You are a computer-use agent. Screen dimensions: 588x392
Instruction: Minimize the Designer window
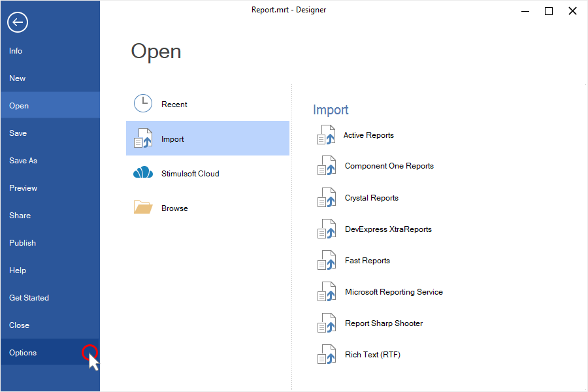(x=525, y=11)
